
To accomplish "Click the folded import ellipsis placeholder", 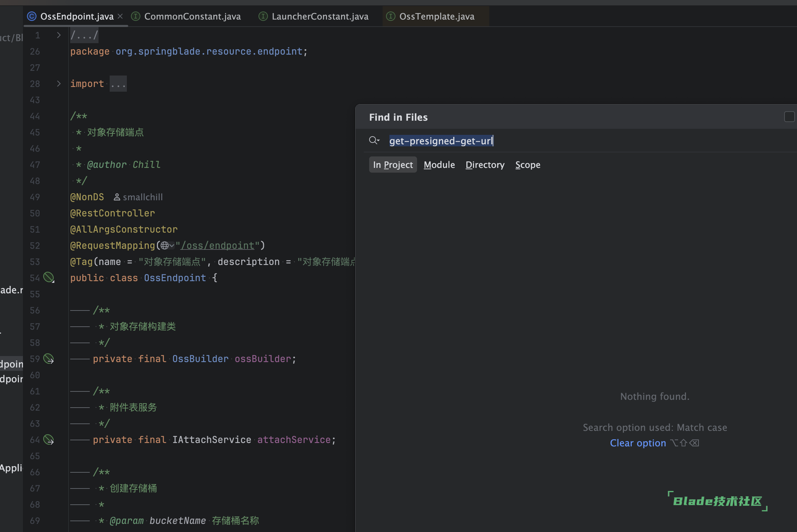I will (x=118, y=84).
